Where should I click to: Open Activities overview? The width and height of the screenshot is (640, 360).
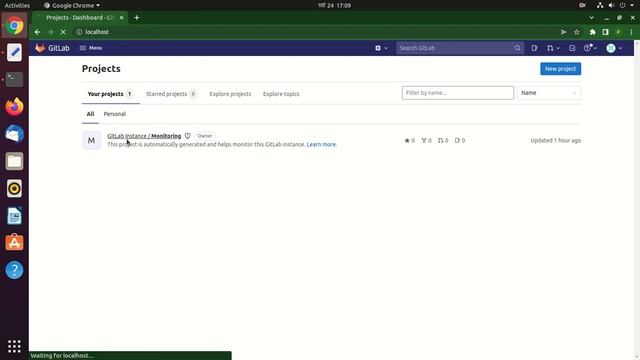coord(17,5)
